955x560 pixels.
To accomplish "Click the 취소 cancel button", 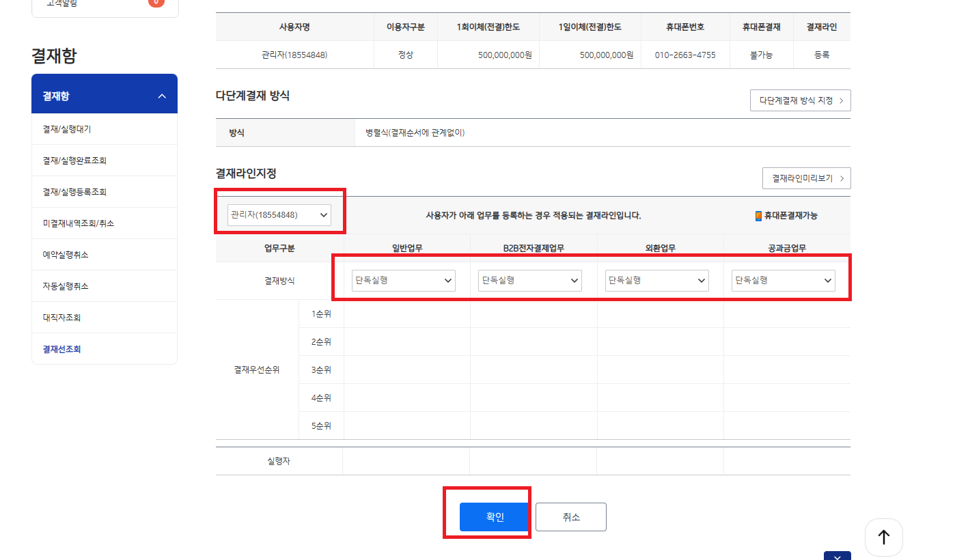I will click(571, 517).
